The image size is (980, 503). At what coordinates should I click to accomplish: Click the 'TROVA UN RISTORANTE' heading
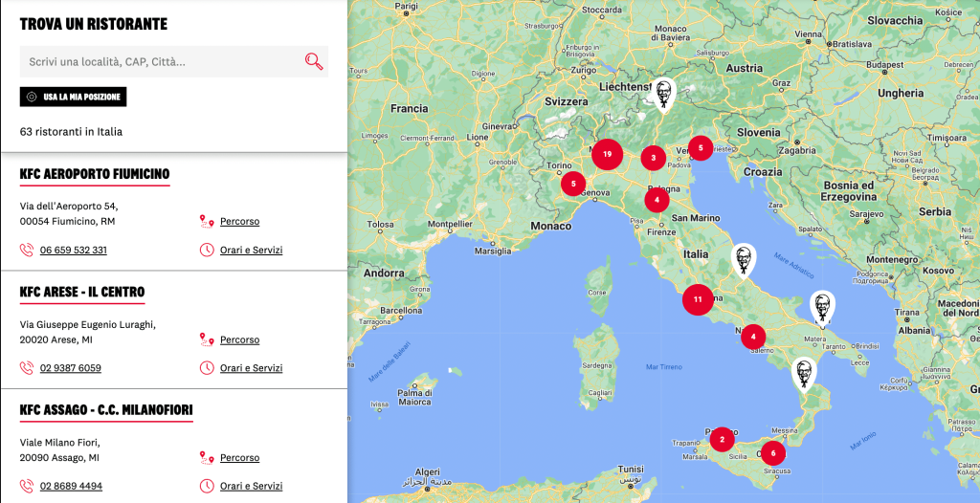tap(94, 24)
